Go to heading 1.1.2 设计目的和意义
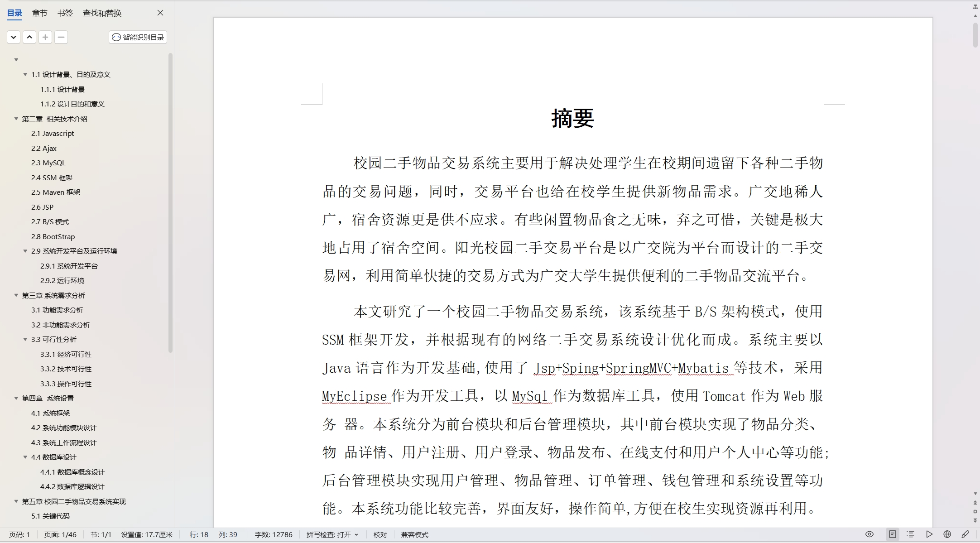980x543 pixels. pos(72,104)
